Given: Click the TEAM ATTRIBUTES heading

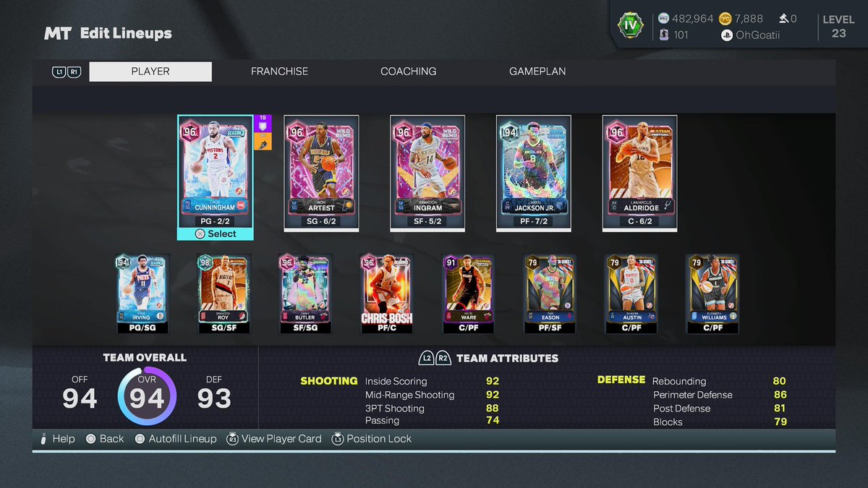Looking at the screenshot, I should coord(508,358).
